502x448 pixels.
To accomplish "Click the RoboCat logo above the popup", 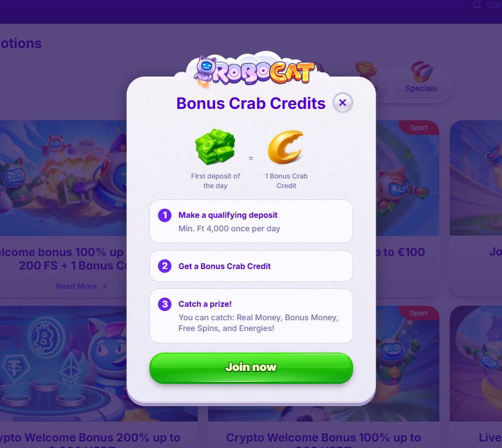I will point(254,72).
